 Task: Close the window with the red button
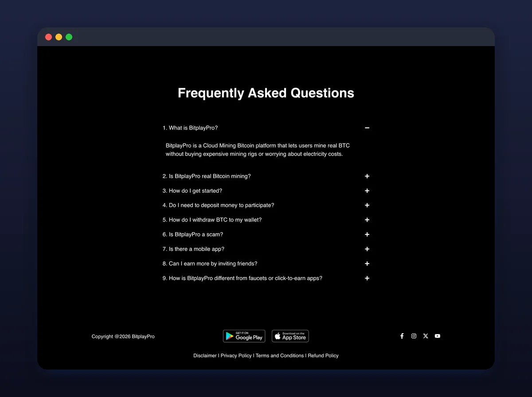tap(49, 37)
